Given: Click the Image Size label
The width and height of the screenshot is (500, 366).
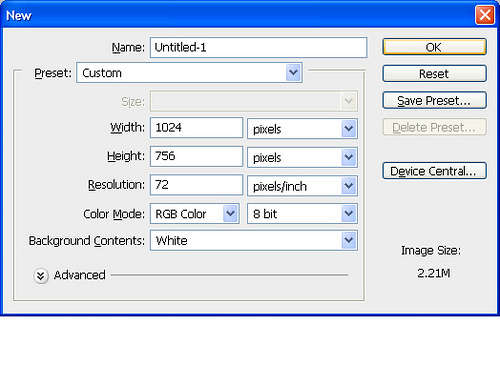Looking at the screenshot, I should coord(431,251).
